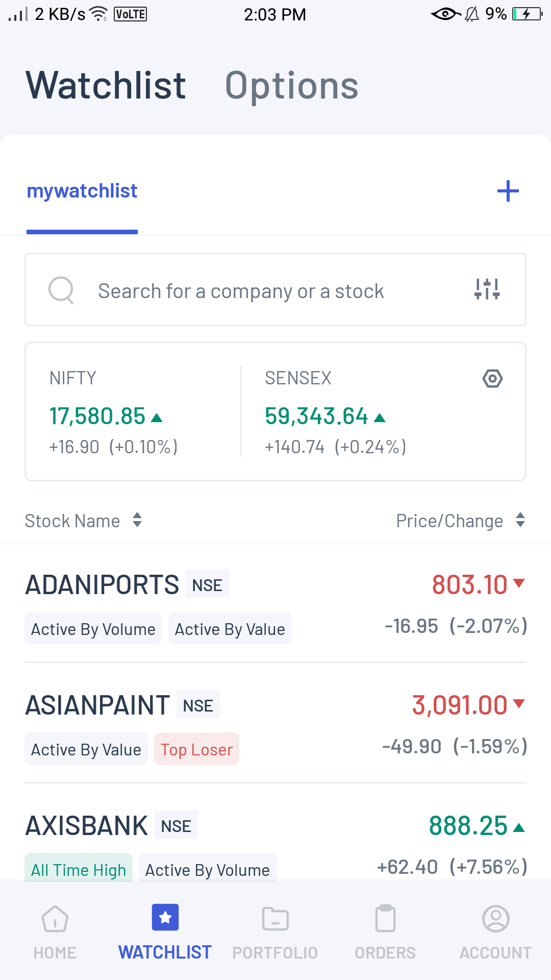Viewport: 551px width, 980px height.
Task: Open the search filter sliders icon
Action: click(x=487, y=289)
